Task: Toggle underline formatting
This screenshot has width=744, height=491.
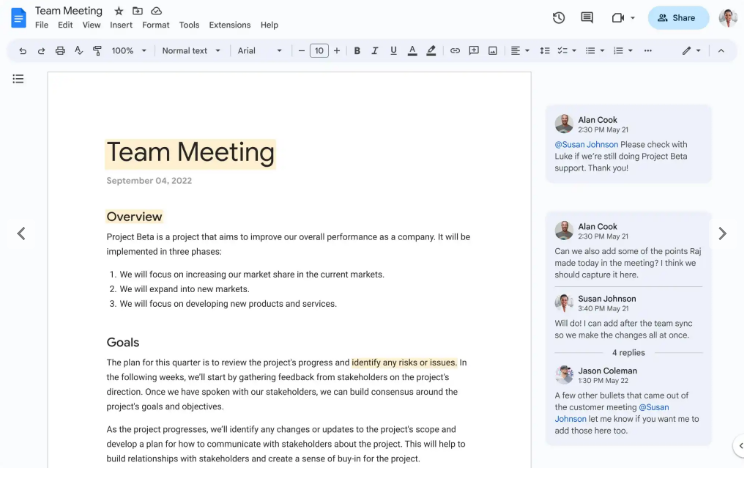Action: pyautogui.click(x=393, y=51)
